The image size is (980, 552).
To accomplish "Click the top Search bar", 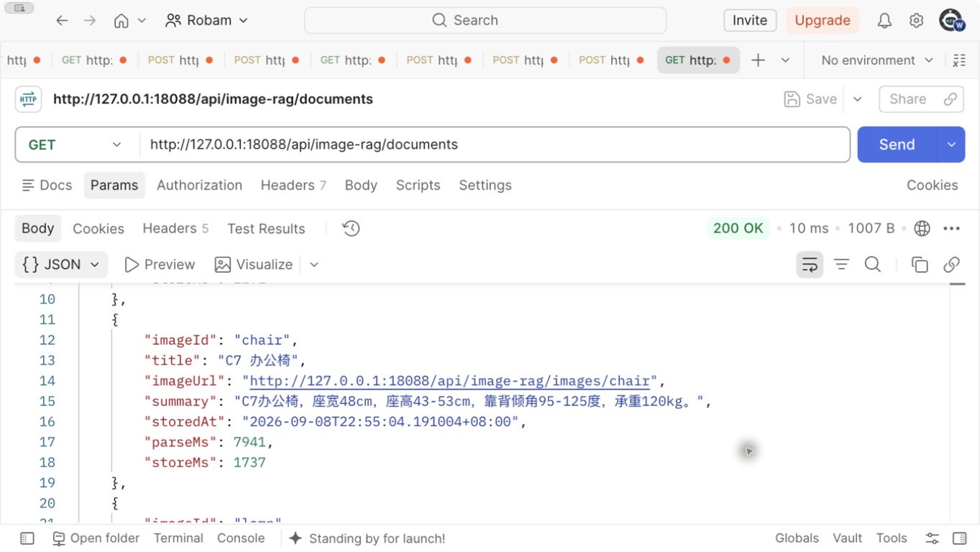I will [x=485, y=20].
